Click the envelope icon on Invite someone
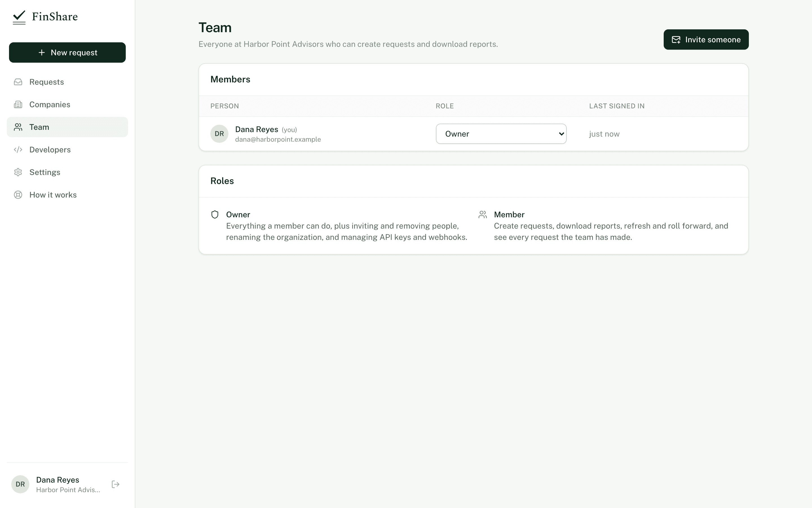The height and width of the screenshot is (508, 812). [676, 40]
